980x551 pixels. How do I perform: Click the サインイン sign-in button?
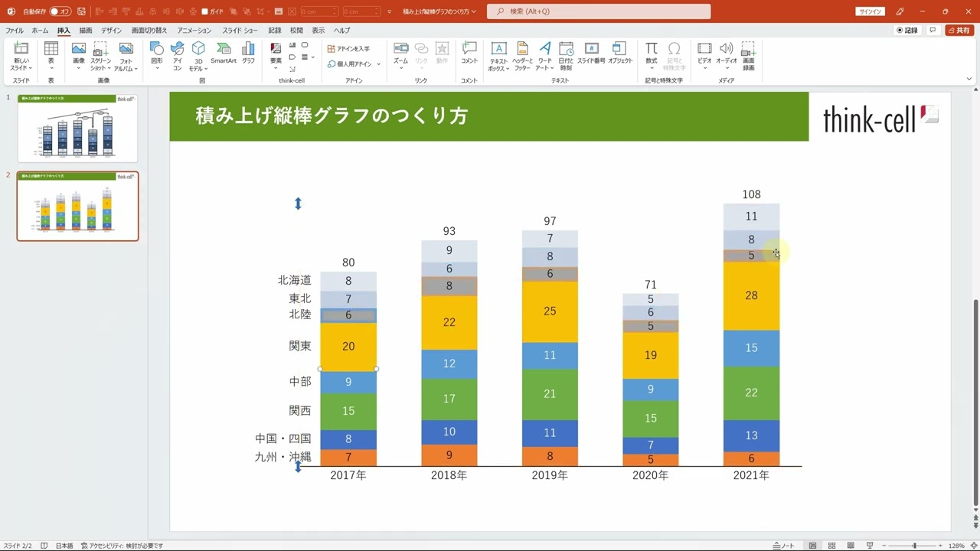coord(870,11)
